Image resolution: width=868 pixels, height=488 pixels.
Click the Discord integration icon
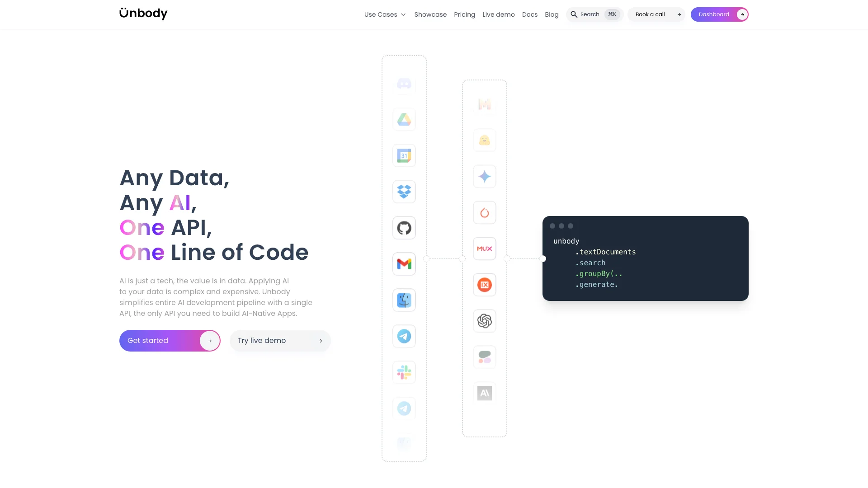click(x=404, y=84)
